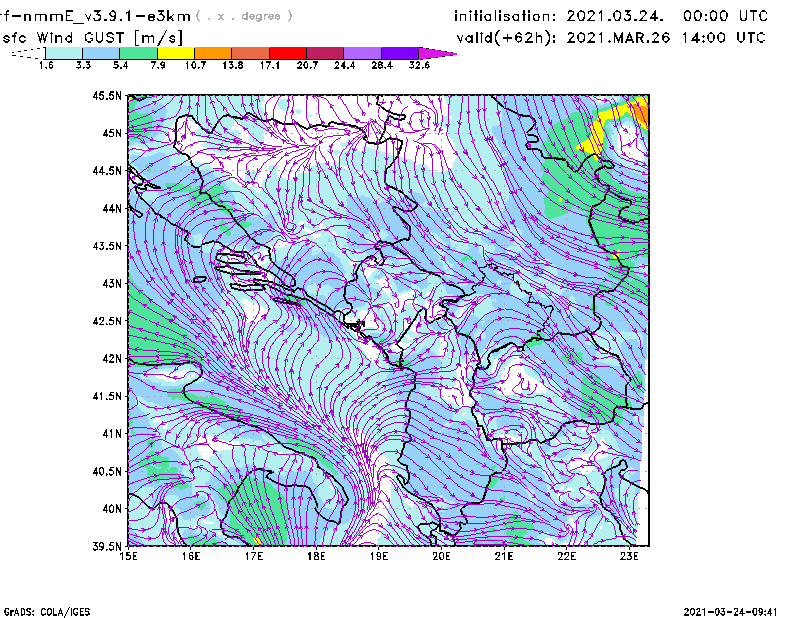
Task: Click the 7.9 colorbar value label
Action: coord(158,65)
